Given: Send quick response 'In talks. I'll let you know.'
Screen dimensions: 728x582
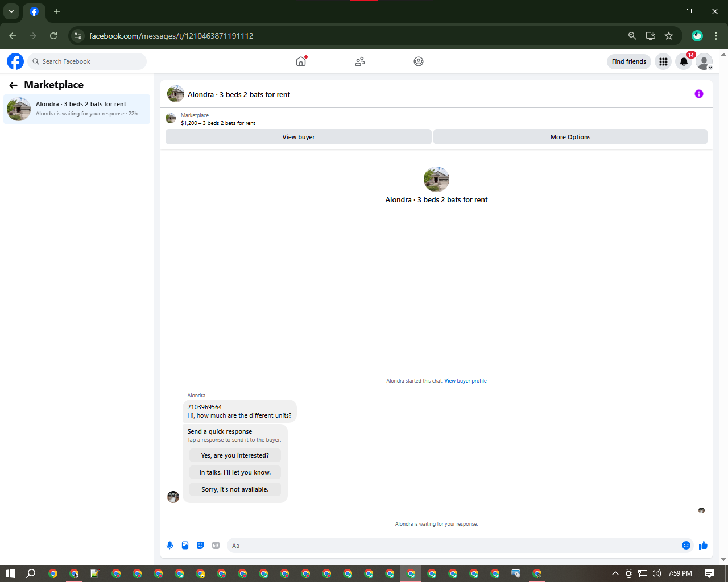Looking at the screenshot, I should point(235,472).
